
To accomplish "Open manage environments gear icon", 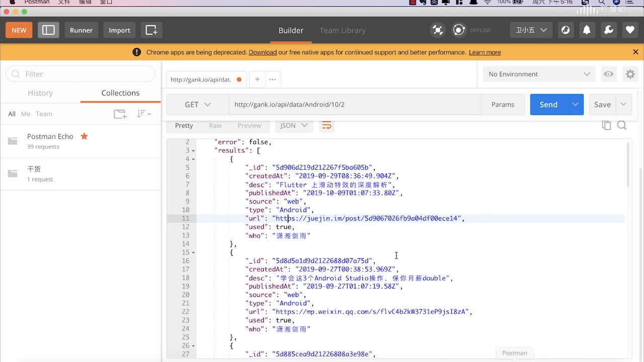I will point(630,74).
